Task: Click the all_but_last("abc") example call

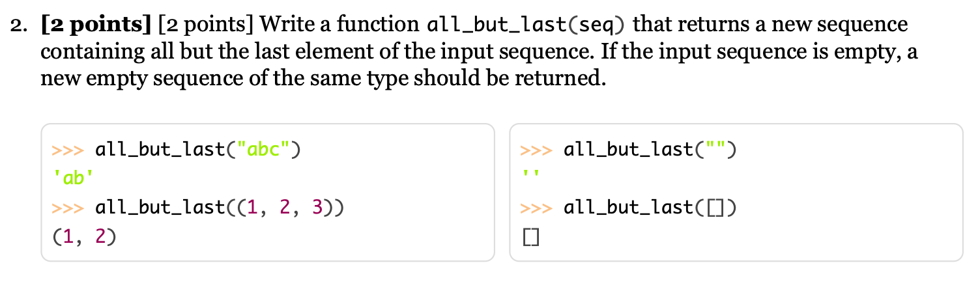Action: [198, 150]
